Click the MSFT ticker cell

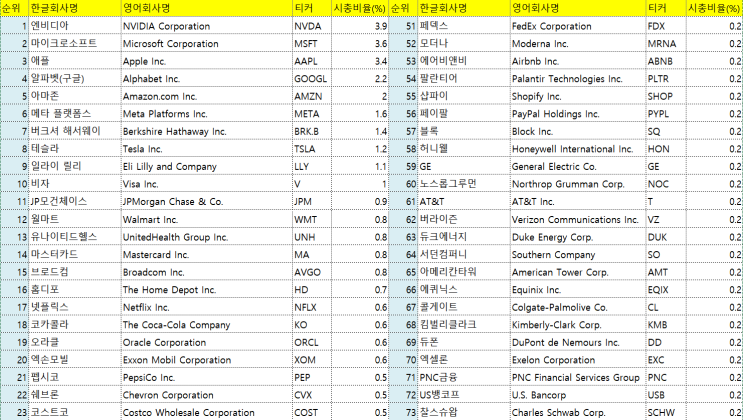coord(311,44)
